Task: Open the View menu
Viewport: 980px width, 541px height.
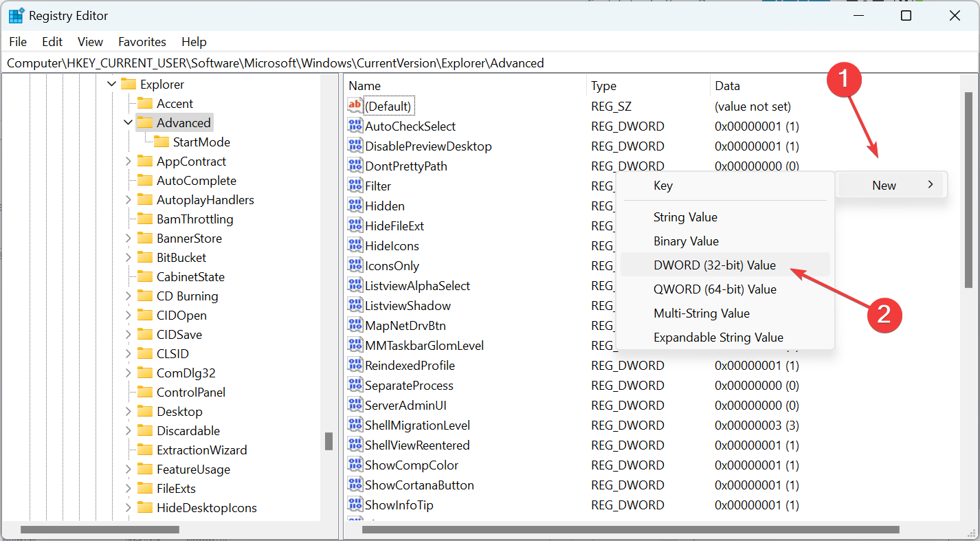Action: [x=90, y=42]
